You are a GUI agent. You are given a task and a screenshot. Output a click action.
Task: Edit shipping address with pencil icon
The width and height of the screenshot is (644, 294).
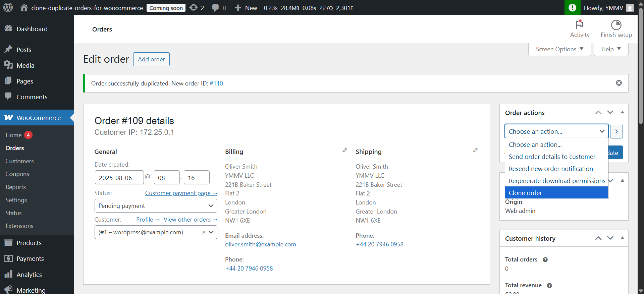point(475,150)
